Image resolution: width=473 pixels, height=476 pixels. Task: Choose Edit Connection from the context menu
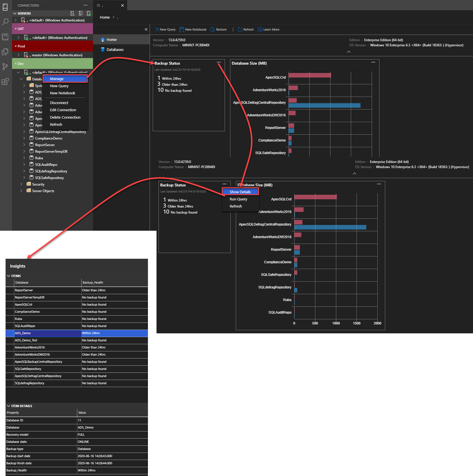pyautogui.click(x=65, y=110)
